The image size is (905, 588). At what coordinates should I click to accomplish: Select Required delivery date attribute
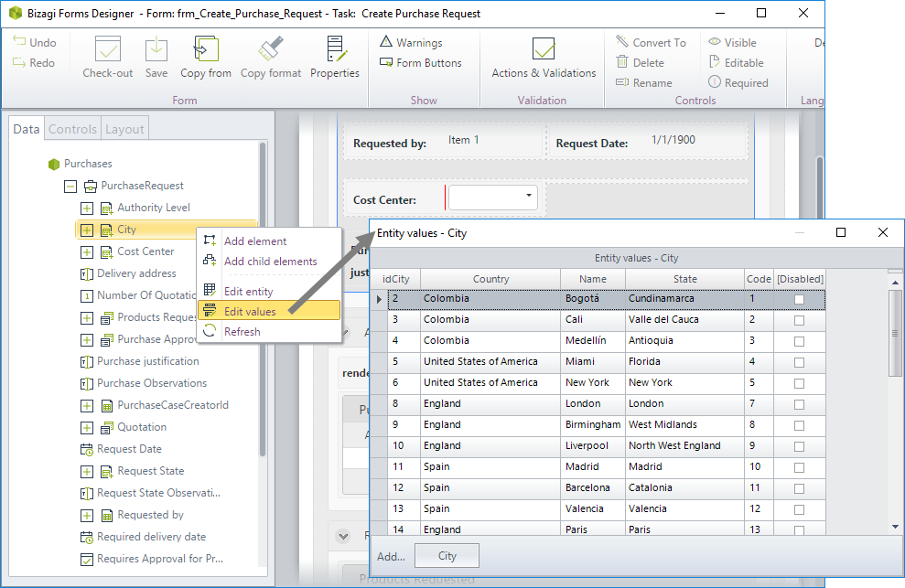coord(151,537)
